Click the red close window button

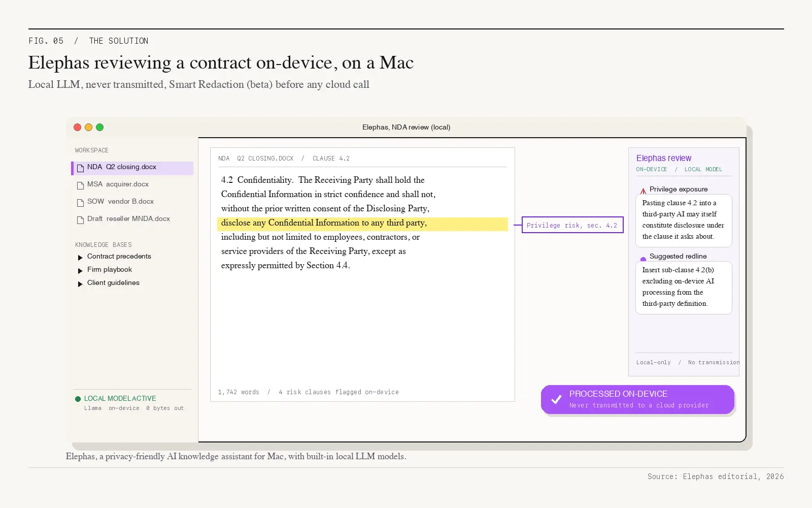click(77, 128)
